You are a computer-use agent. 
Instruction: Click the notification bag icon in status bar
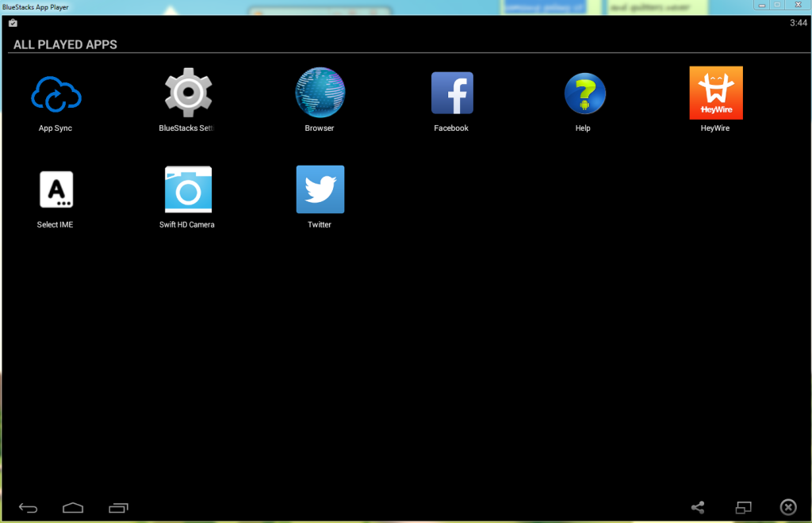(x=13, y=23)
